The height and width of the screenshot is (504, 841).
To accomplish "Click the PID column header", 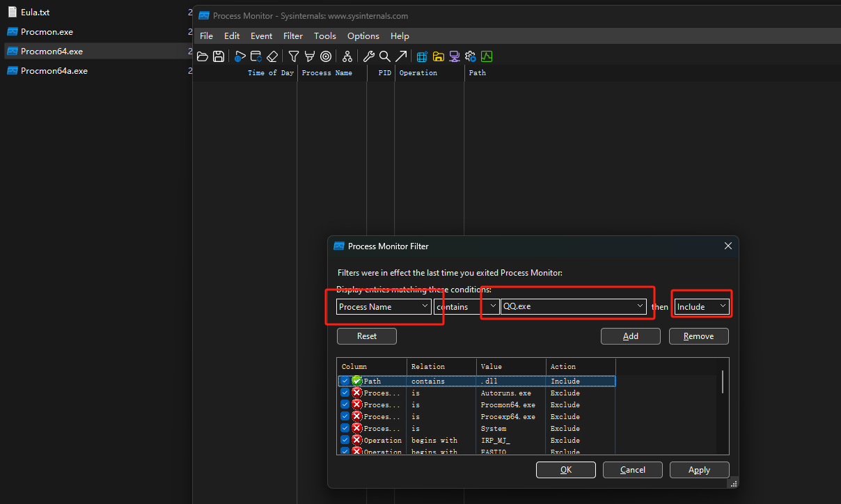I will [x=381, y=73].
